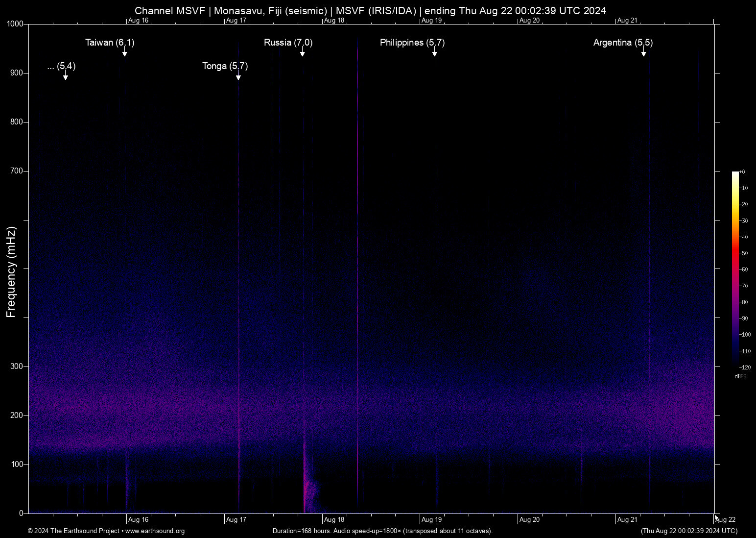Select the dBFS color scale bar
Screen dimensions: 756x538
click(x=736, y=269)
